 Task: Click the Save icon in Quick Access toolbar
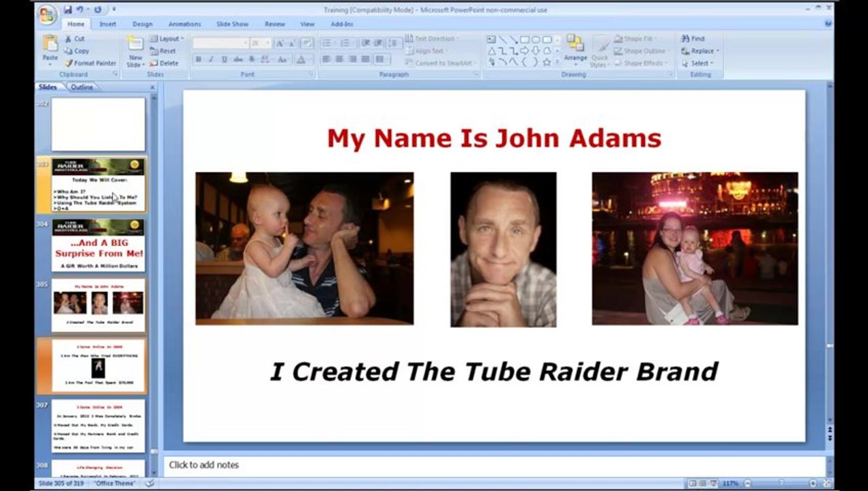pos(68,10)
